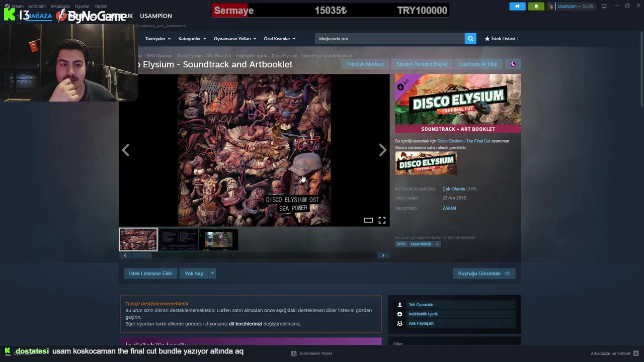Follow the Disco Elysium - The Final Cut link
This screenshot has width=644, height=362.
coord(463,141)
